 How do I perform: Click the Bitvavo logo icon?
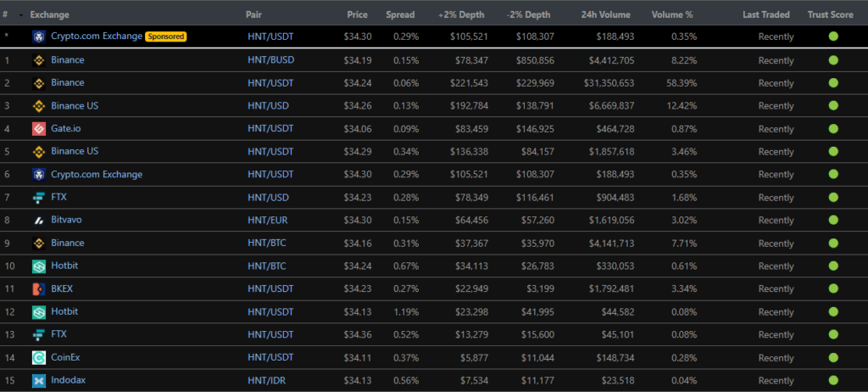[39, 221]
